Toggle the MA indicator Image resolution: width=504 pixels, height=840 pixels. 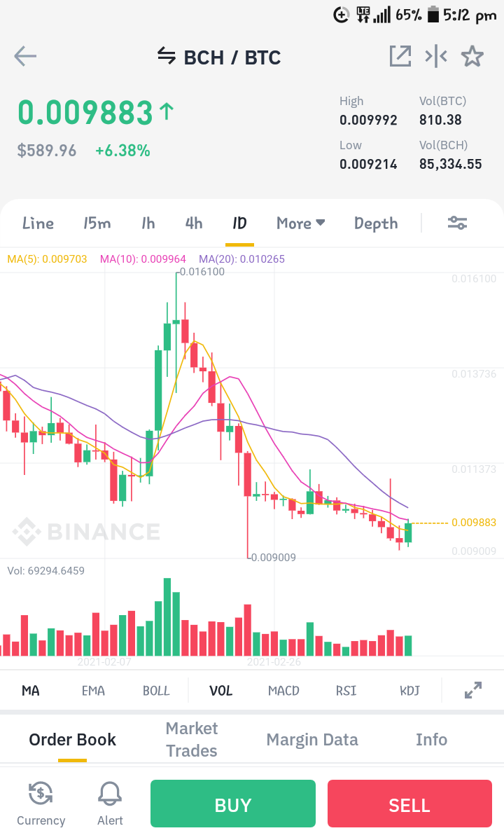31,691
